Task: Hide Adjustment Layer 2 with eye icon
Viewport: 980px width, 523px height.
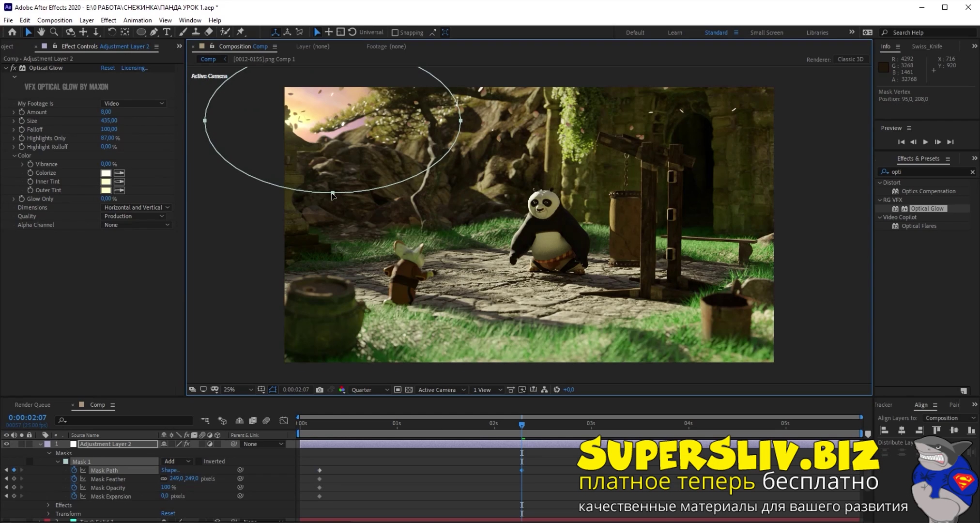Action: pyautogui.click(x=6, y=444)
